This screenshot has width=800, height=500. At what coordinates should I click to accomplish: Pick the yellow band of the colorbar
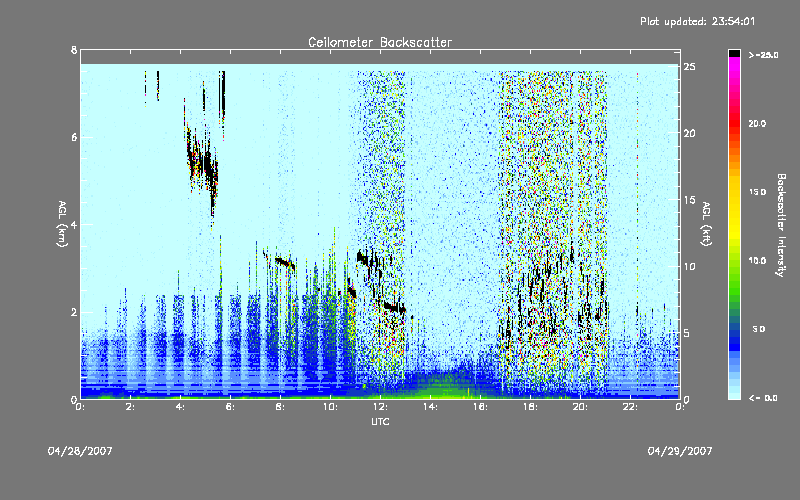(x=734, y=209)
